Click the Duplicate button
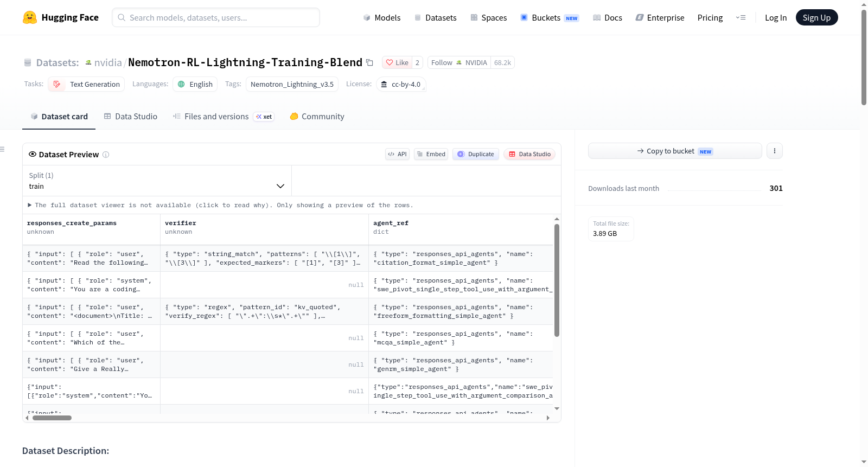The image size is (868, 467). pos(475,154)
